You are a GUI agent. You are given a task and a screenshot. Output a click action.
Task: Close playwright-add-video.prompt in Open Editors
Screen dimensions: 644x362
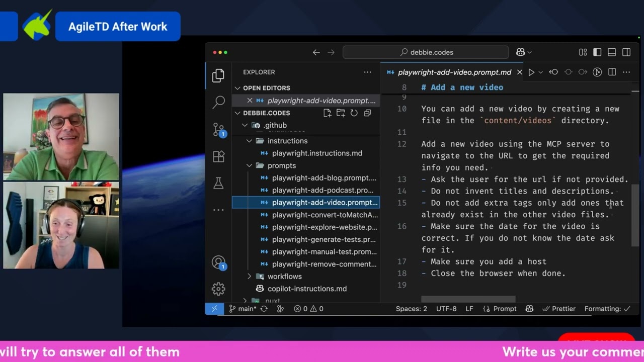click(250, 101)
